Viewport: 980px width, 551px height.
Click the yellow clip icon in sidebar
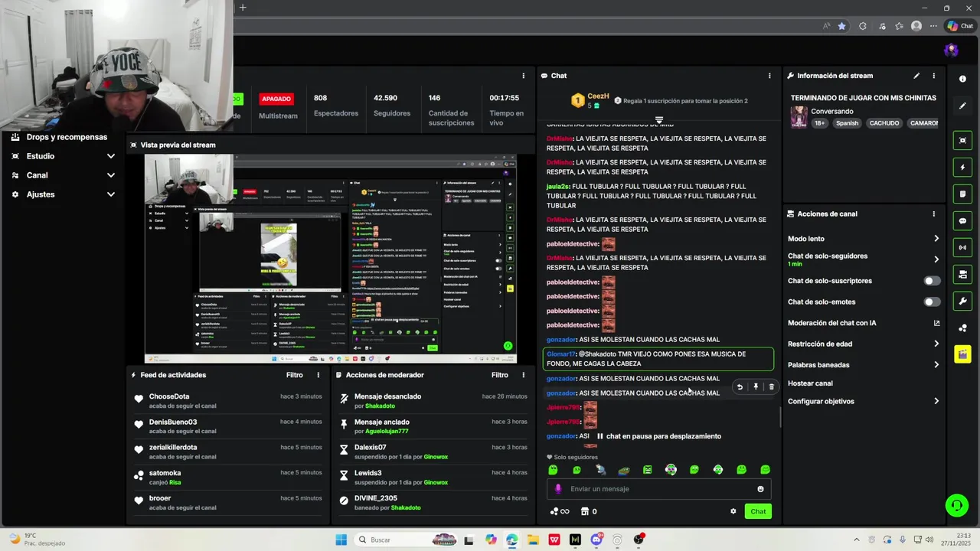pyautogui.click(x=962, y=354)
